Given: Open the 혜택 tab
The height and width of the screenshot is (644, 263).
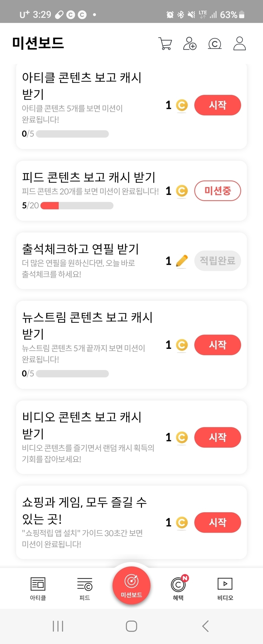Looking at the screenshot, I should 178,588.
